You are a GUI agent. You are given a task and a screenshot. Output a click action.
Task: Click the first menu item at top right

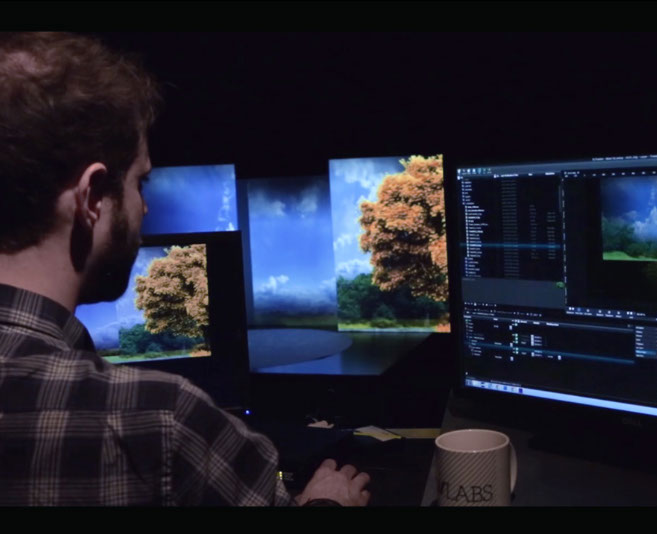(597, 159)
